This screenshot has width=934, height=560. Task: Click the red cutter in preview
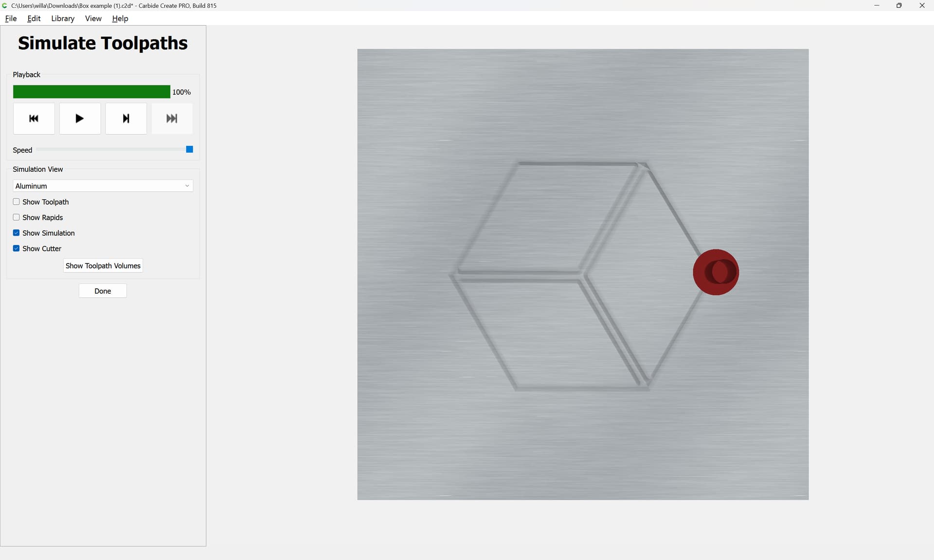coord(716,272)
